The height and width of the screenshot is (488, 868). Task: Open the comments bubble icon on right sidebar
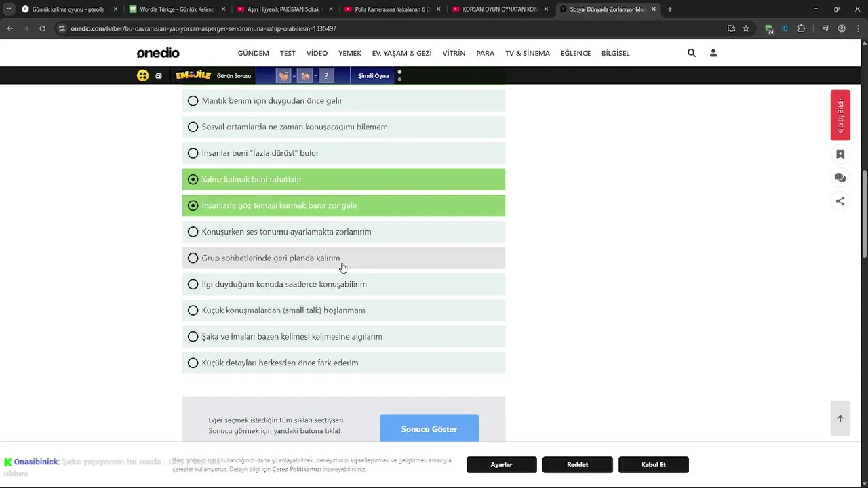pyautogui.click(x=840, y=178)
